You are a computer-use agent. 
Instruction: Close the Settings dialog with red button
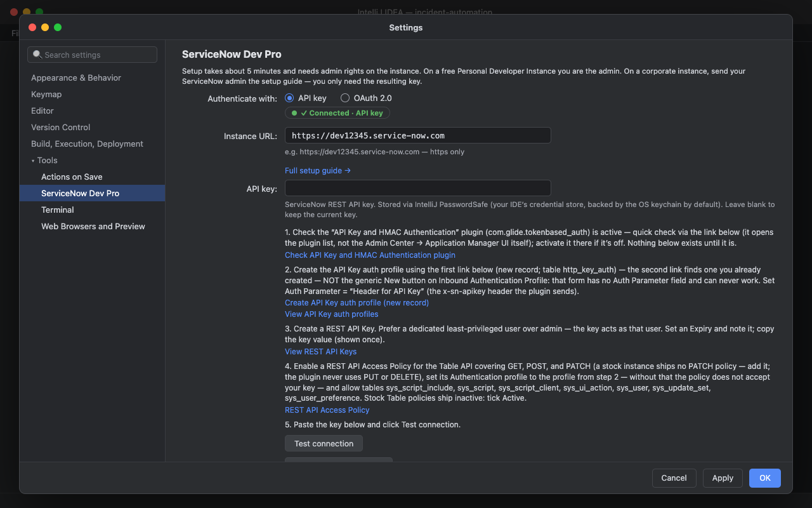click(x=32, y=27)
